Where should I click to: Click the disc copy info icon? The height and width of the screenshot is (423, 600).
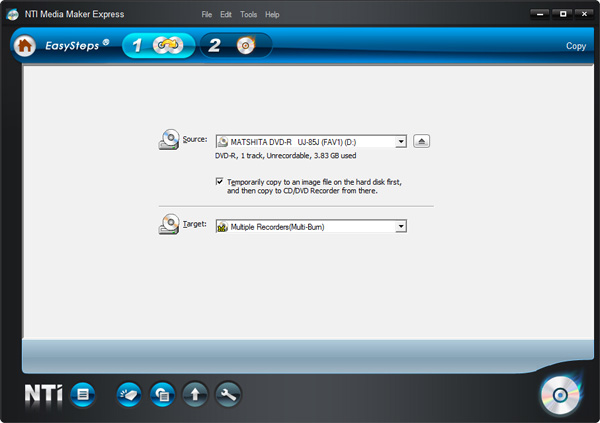162,394
